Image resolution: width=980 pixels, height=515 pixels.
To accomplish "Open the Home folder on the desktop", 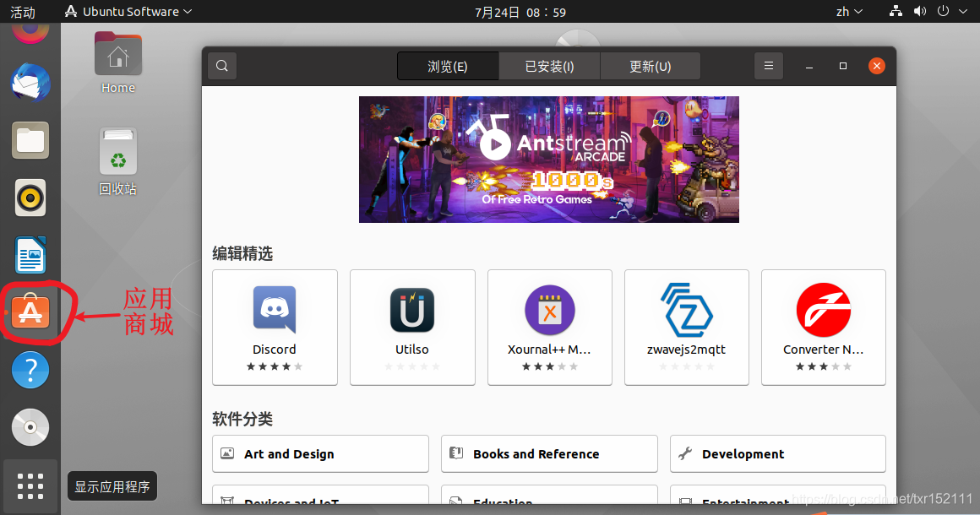I will pyautogui.click(x=118, y=62).
